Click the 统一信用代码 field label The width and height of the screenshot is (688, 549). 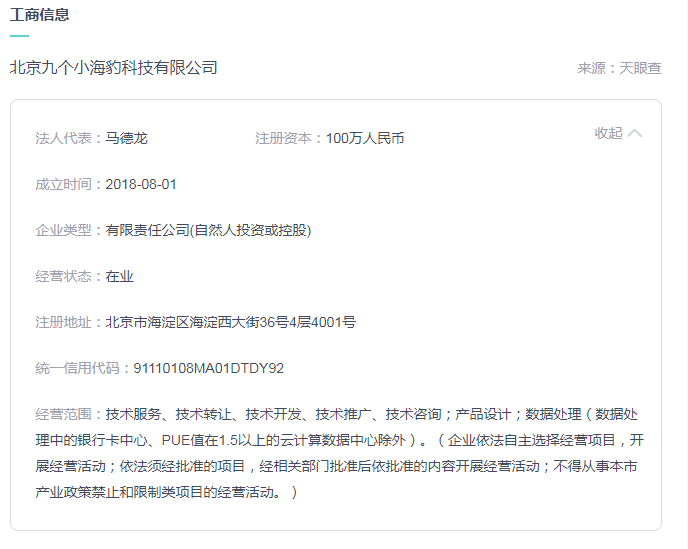tap(77, 368)
